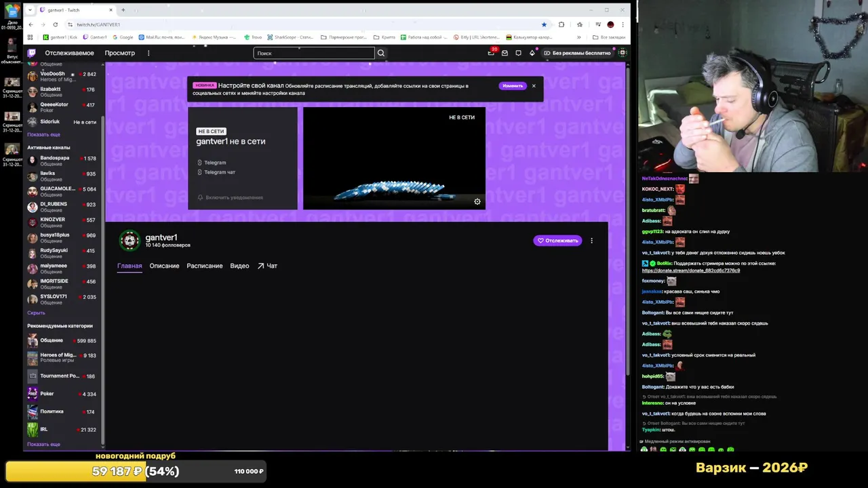Viewport: 868px width, 488px height.
Task: Click the gantver1 channel name heading
Action: pyautogui.click(x=161, y=237)
